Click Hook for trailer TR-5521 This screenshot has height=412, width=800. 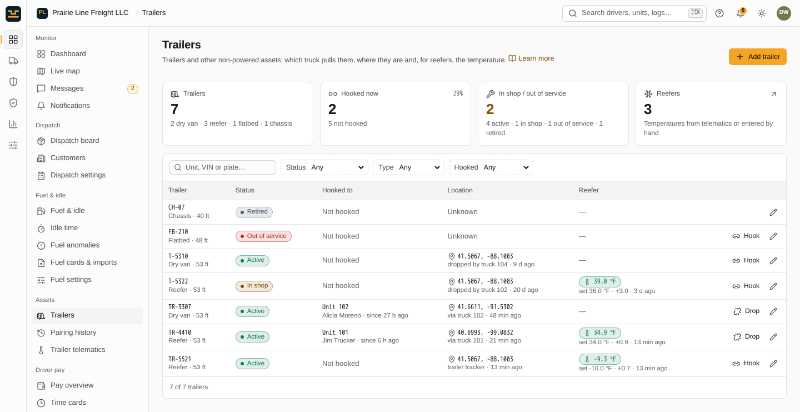pos(746,364)
